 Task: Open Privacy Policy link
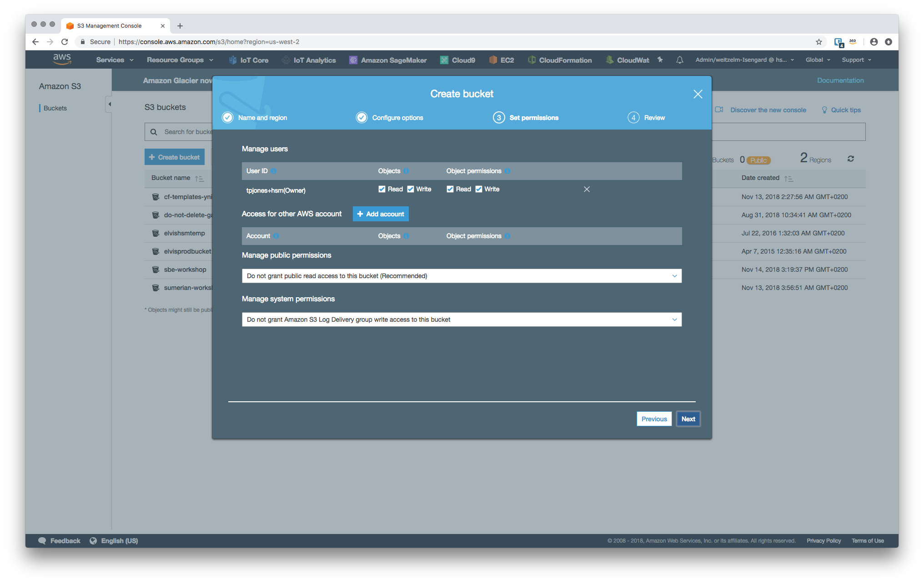tap(824, 541)
